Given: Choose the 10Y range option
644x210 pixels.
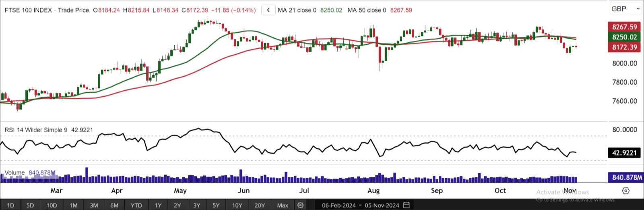Looking at the screenshot, I should pos(237,205).
